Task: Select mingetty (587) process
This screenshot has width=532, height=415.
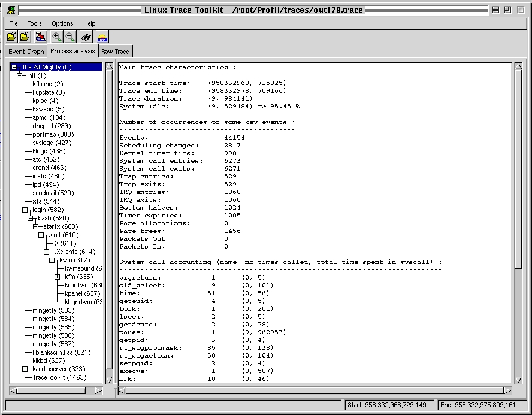Action: tap(53, 344)
